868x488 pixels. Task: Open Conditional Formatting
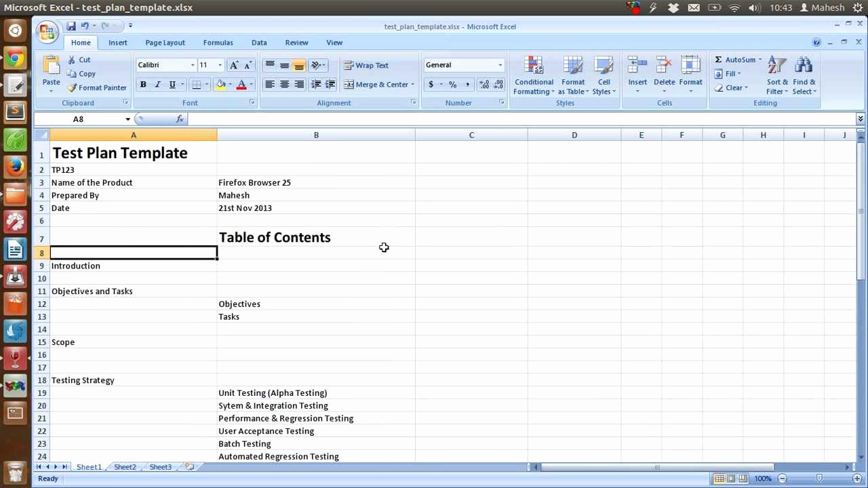534,75
